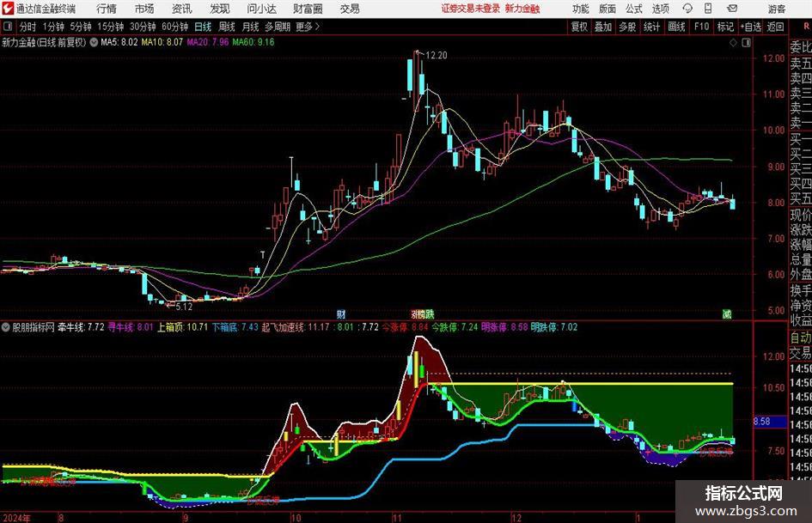This screenshot has height=523, width=812.
Task: Open the 多周期 multi-period view
Action: (x=278, y=27)
